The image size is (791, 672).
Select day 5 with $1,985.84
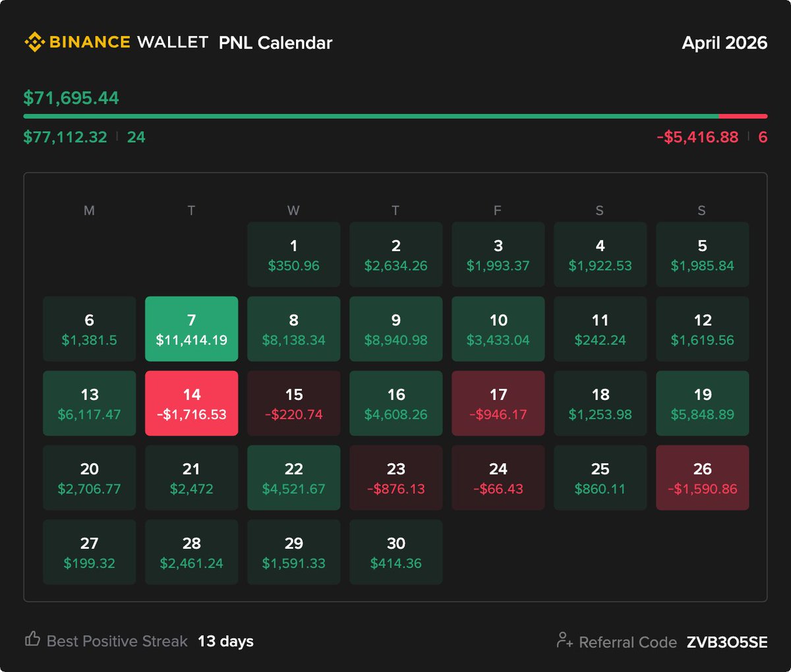pos(703,254)
